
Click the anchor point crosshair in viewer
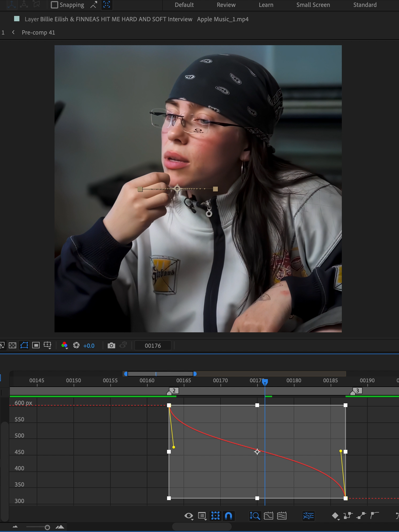(177, 189)
